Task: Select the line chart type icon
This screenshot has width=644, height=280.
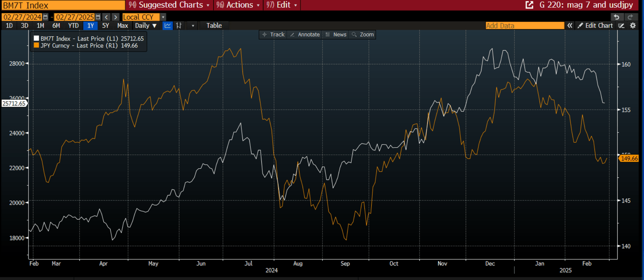Action: tap(167, 26)
